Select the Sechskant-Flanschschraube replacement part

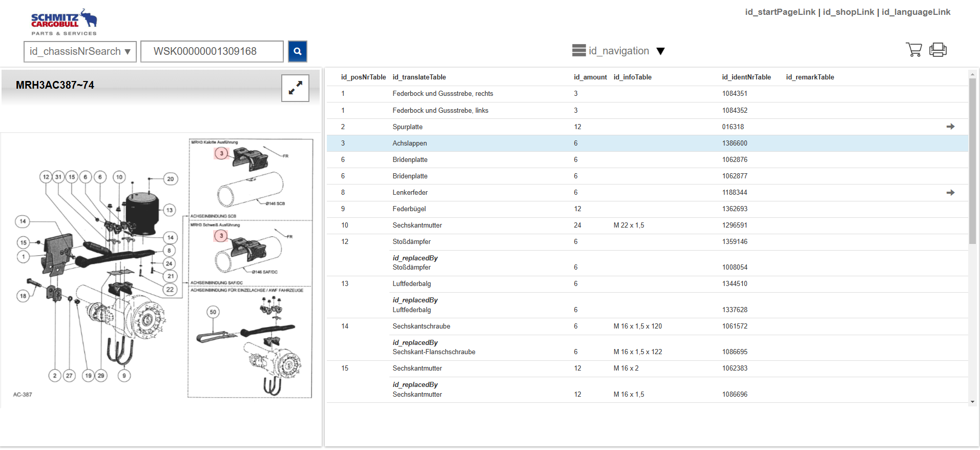[x=434, y=352]
